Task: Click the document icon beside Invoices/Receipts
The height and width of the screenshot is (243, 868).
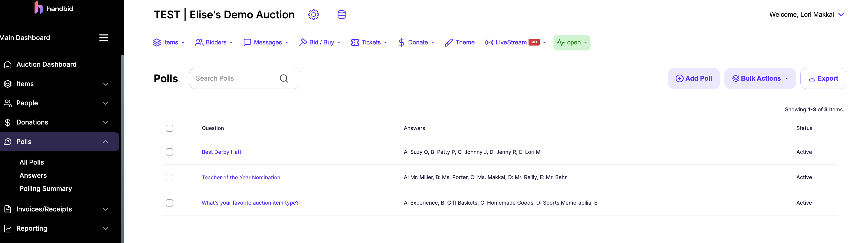Action: pyautogui.click(x=8, y=209)
